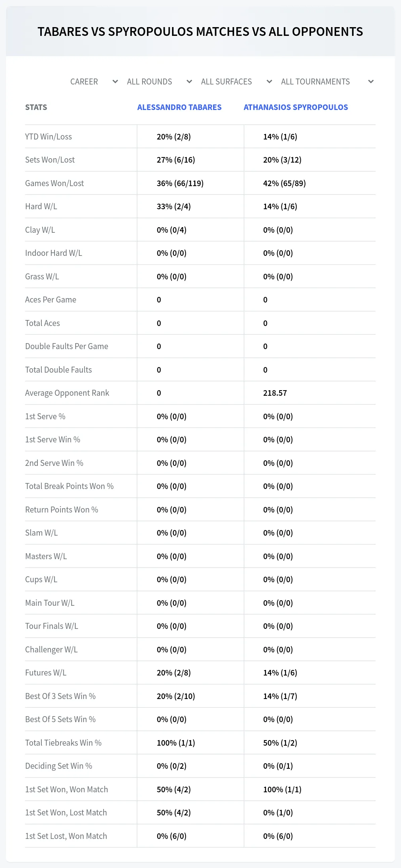Click the chevron next to CAREER
Screen dimensions: 401x868
tap(115, 82)
